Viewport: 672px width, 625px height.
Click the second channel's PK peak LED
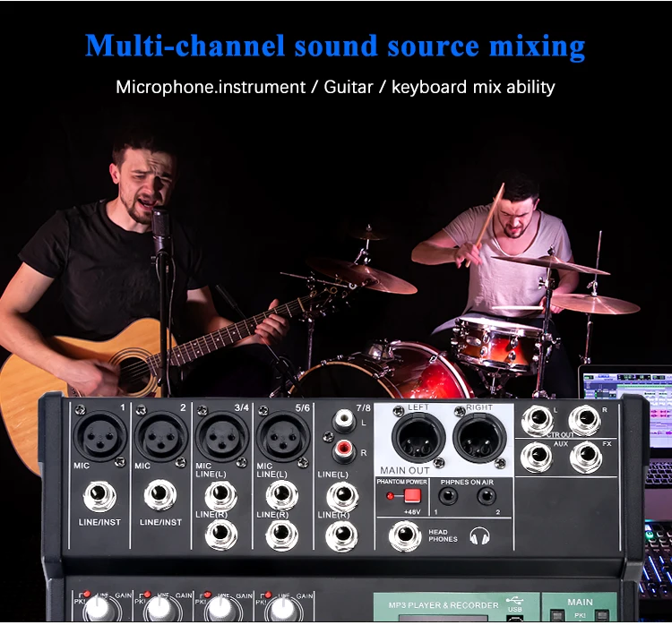coord(148,595)
